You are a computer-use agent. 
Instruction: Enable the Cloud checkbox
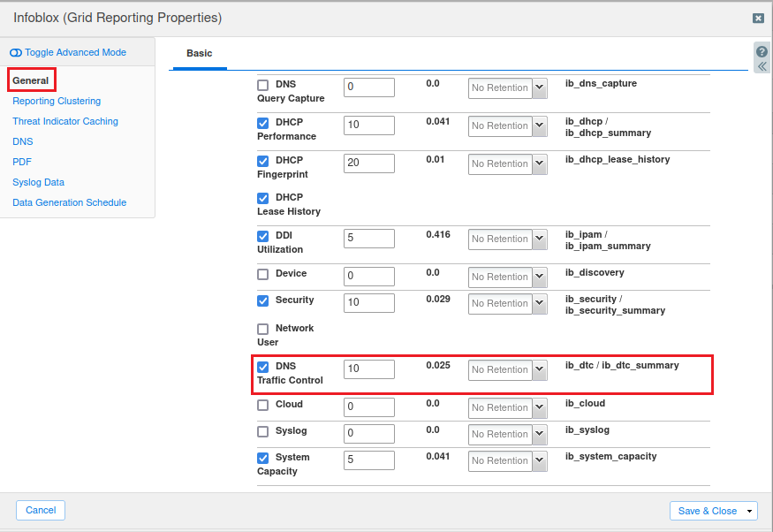click(262, 405)
